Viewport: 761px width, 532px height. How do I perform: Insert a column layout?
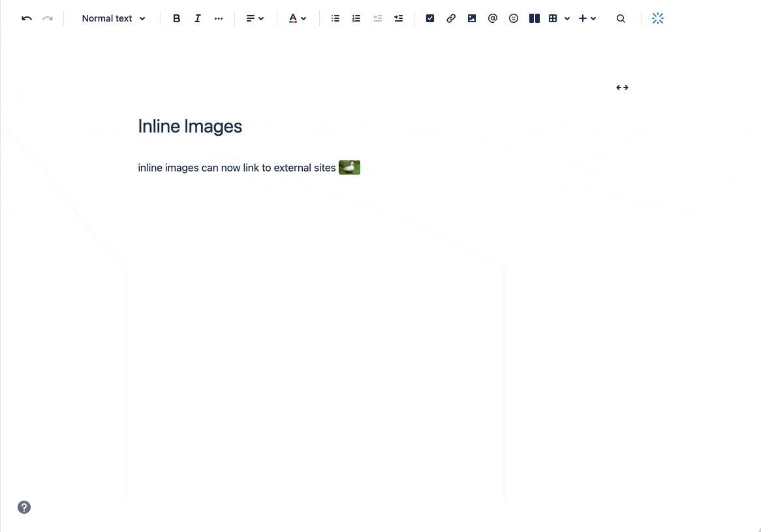(x=535, y=18)
